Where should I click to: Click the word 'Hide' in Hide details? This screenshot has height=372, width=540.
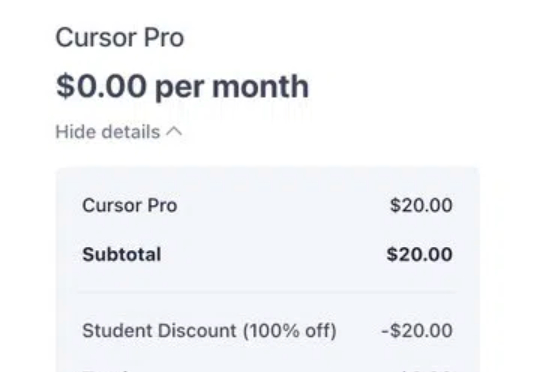click(75, 132)
